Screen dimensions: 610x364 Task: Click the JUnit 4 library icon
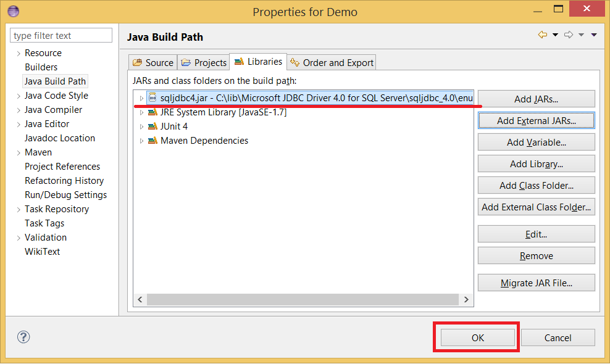click(x=152, y=126)
